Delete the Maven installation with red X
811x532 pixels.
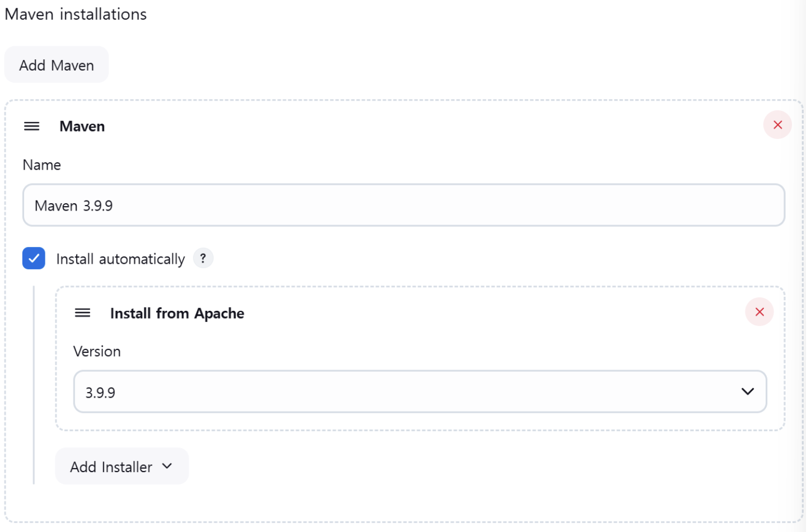click(777, 125)
